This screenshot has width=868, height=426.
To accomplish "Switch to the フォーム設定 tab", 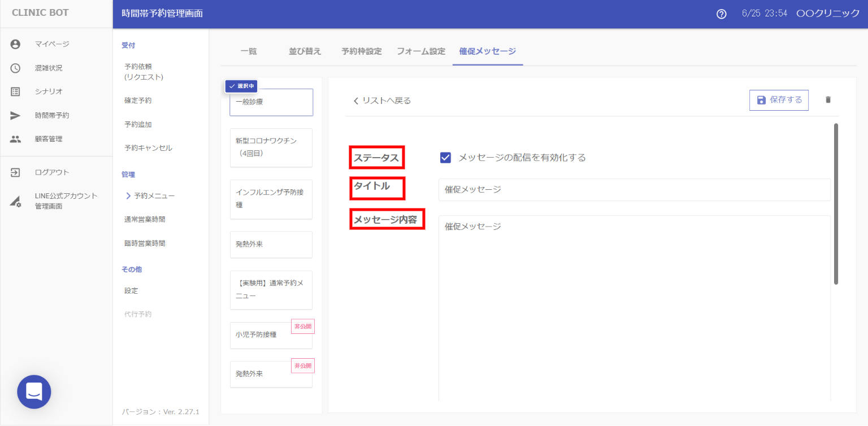I will (420, 51).
